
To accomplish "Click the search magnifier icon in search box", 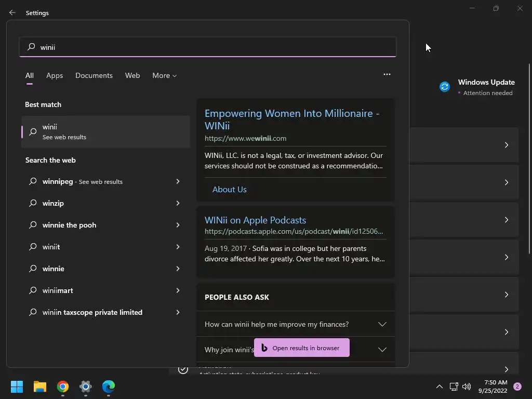I will 31,46.
